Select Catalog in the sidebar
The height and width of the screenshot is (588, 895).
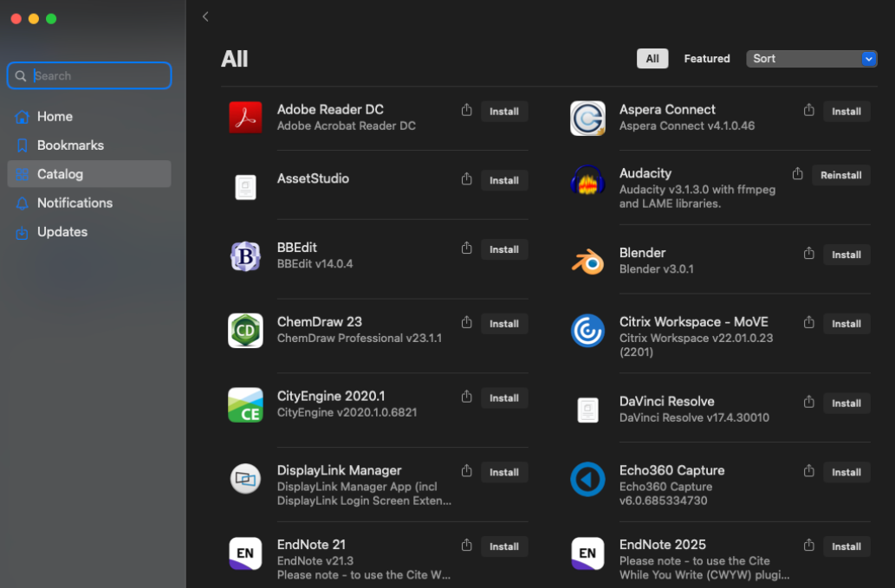(x=89, y=174)
